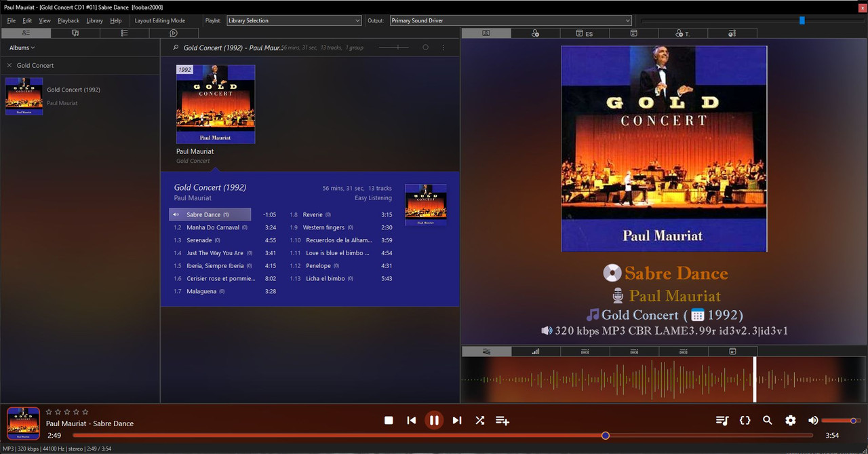Open the Edit menu
The image size is (868, 454).
(x=27, y=20)
